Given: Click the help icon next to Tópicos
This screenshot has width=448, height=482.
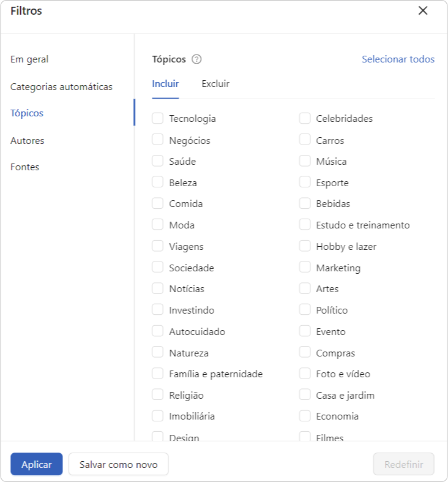Looking at the screenshot, I should pyautogui.click(x=196, y=59).
